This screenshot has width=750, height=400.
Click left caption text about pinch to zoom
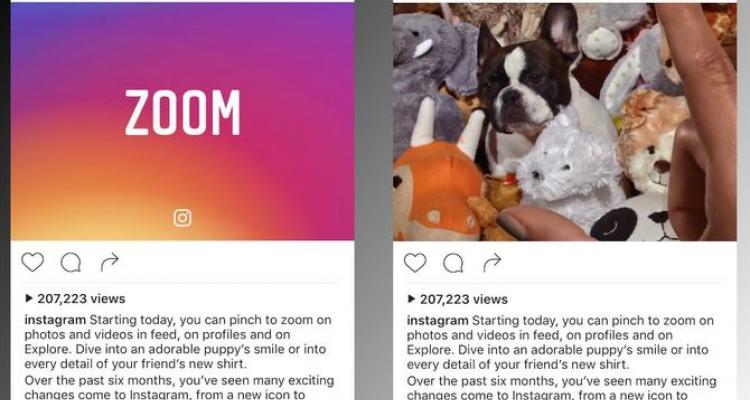point(178,342)
